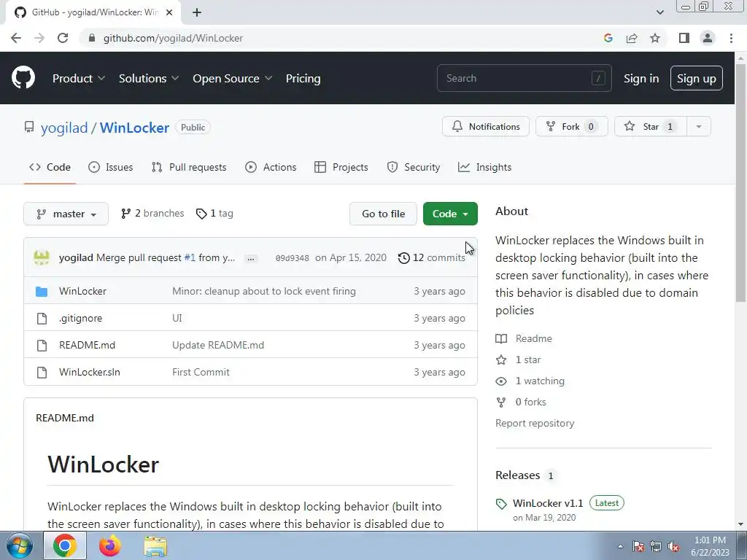
Task: Open the Pull requests tab
Action: [189, 167]
